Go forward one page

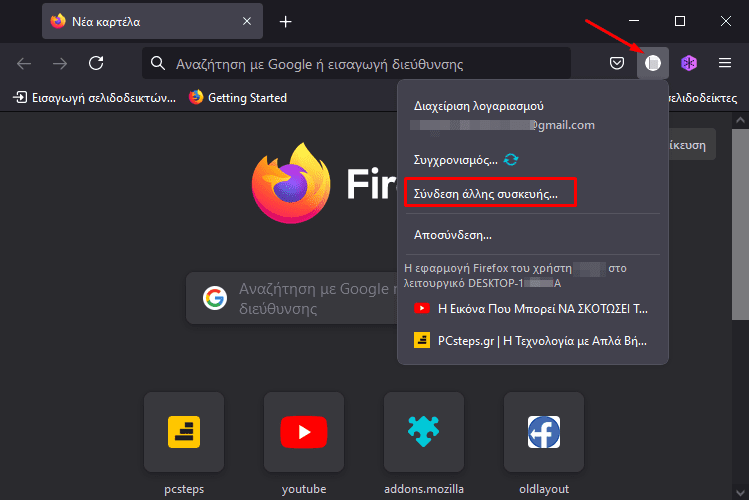pos(60,64)
